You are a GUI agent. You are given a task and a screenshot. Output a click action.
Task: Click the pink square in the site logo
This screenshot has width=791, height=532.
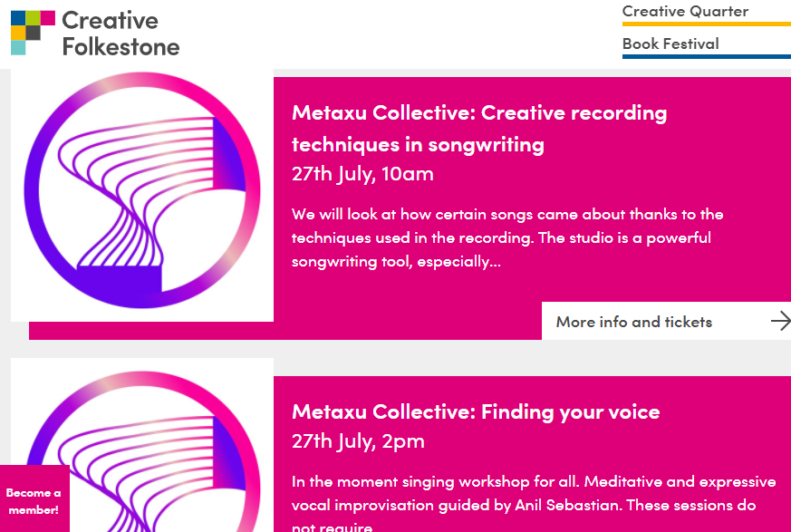pyautogui.click(x=48, y=17)
